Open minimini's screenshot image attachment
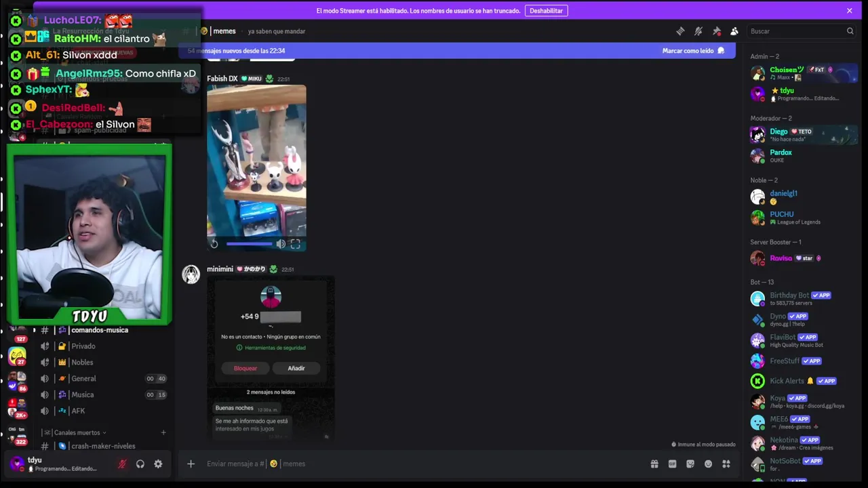The height and width of the screenshot is (488, 868). point(271,358)
